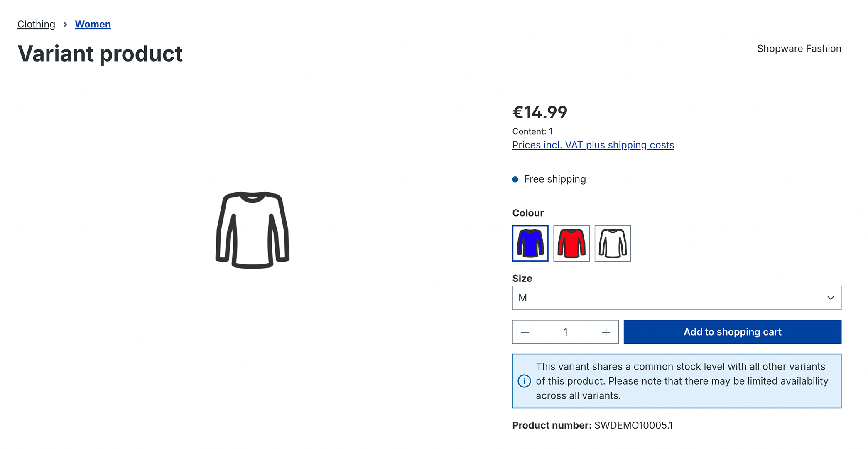Open the Size dropdown showing M
The height and width of the screenshot is (449, 868).
[677, 298]
